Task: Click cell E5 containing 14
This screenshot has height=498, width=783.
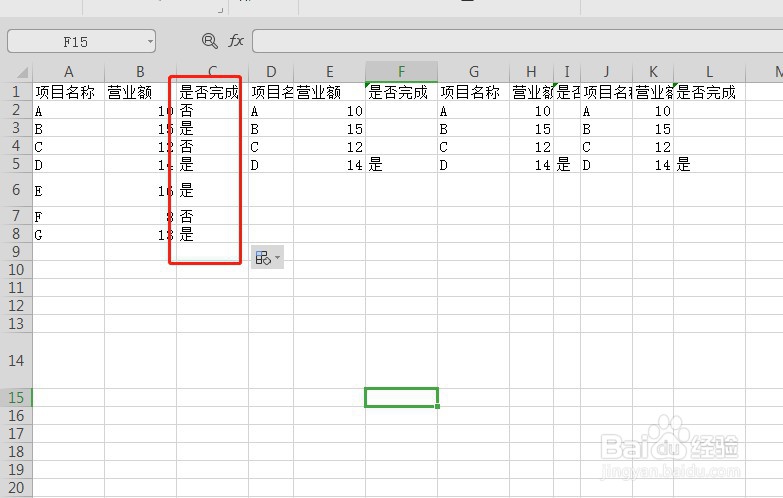Action: pos(330,164)
